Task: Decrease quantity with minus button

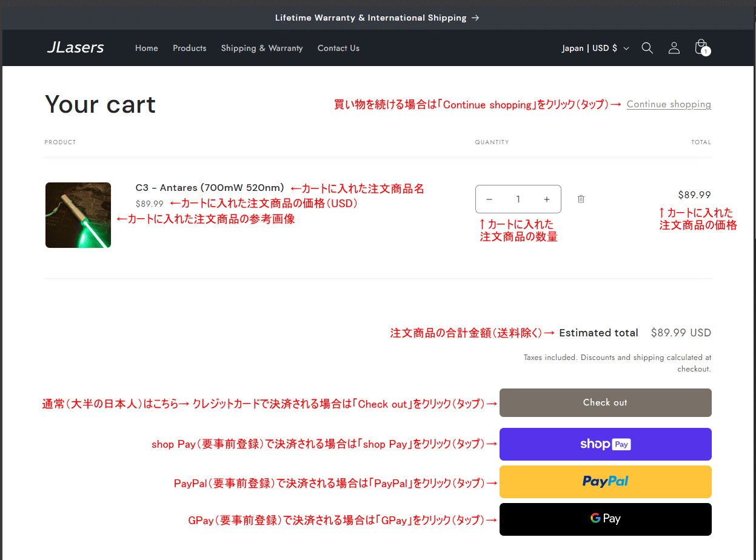Action: [489, 199]
